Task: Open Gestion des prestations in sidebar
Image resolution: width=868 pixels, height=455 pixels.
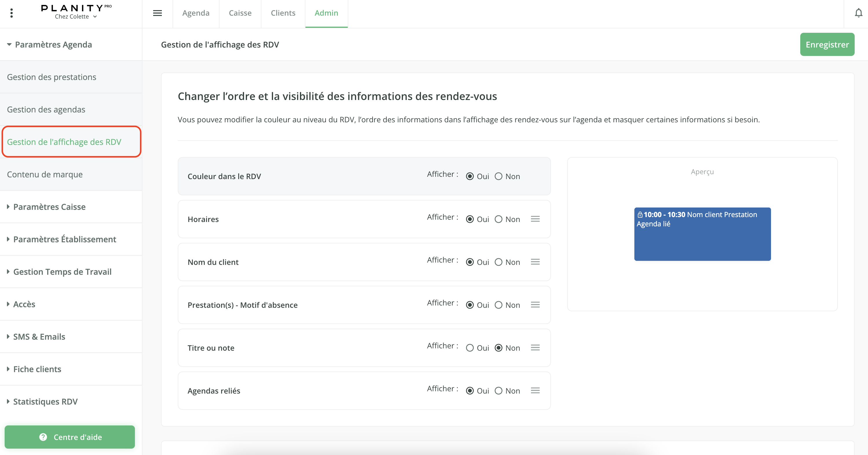Action: pos(52,77)
